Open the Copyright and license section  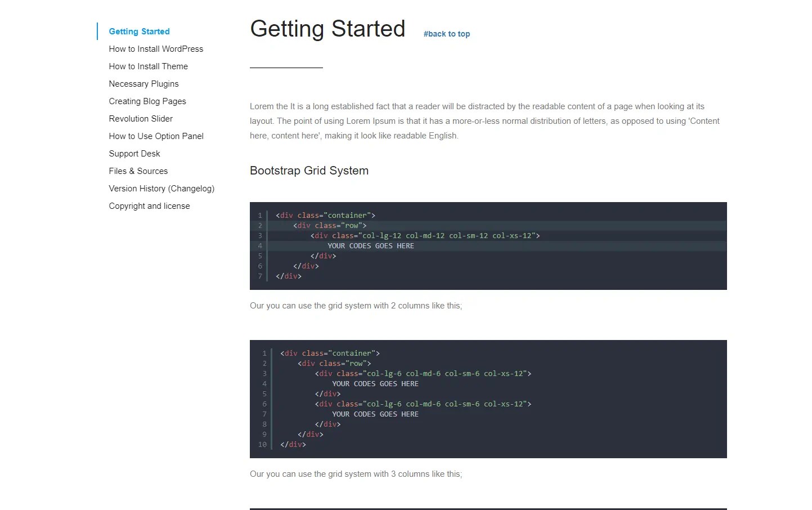[149, 206]
